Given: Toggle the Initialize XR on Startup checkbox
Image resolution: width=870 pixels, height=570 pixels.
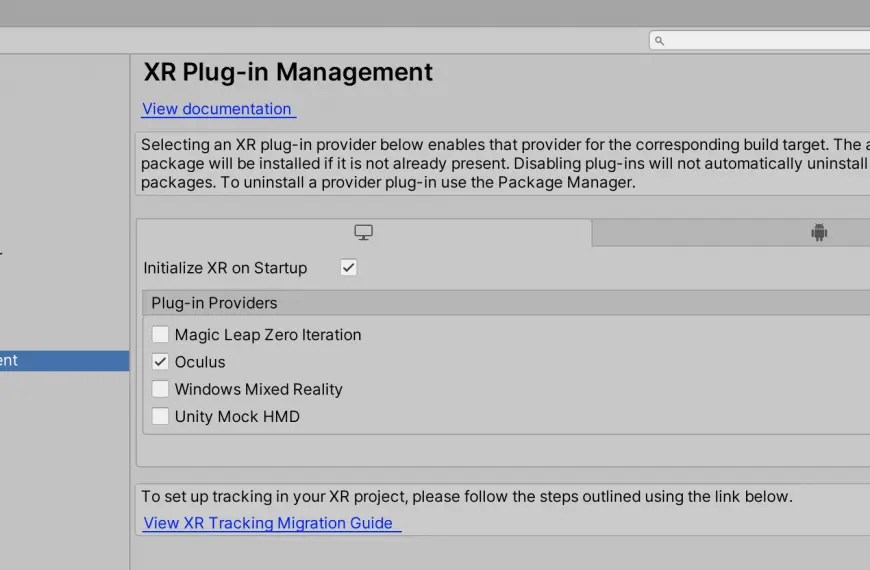Looking at the screenshot, I should tap(348, 268).
